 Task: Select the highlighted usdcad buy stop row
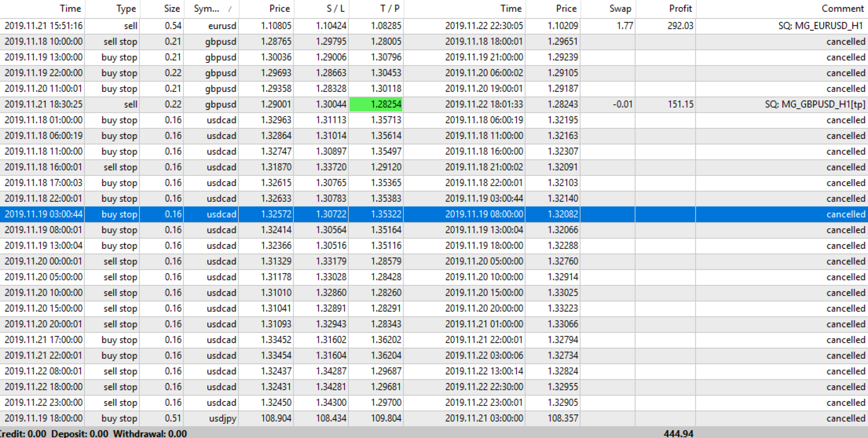[222, 214]
